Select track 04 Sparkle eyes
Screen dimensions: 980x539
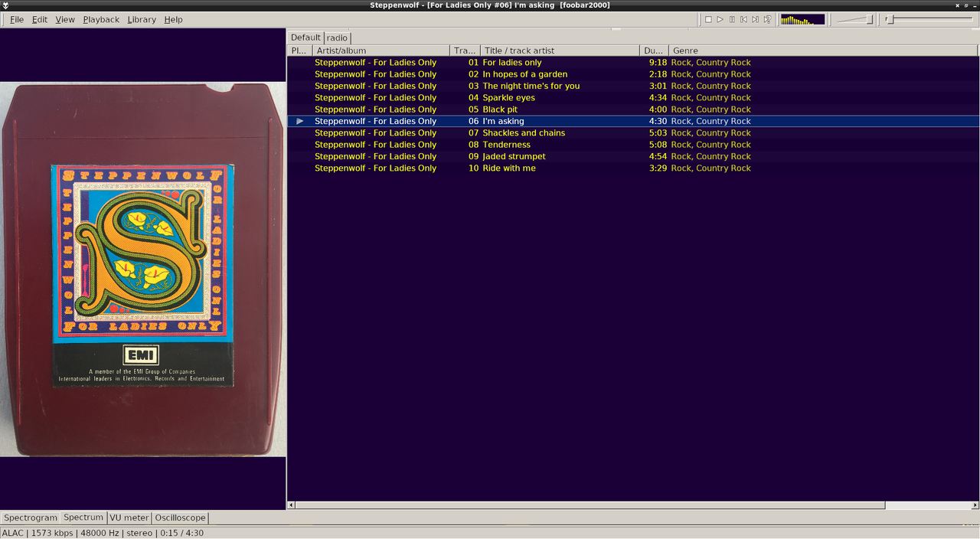633,98
